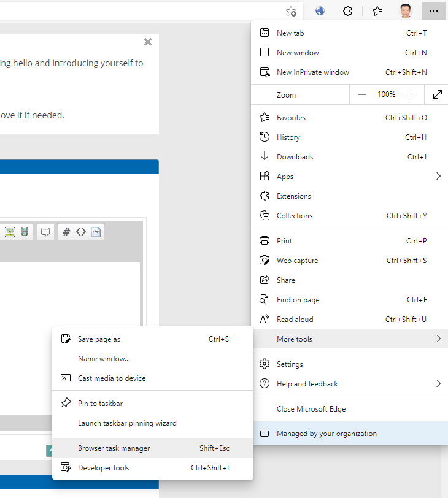Open Browser task manager

coord(153,448)
